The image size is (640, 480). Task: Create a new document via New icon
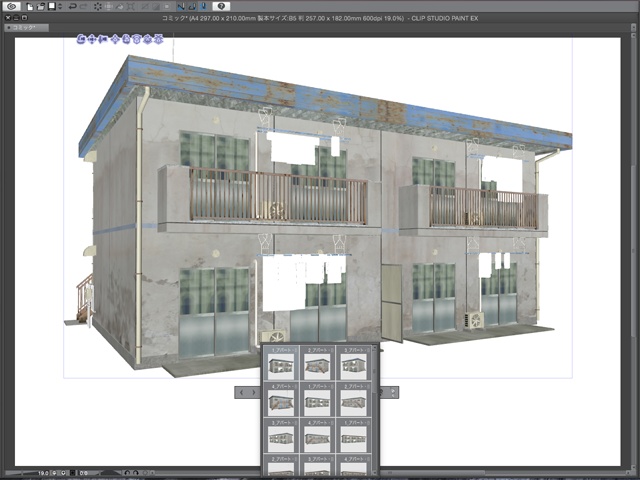click(x=30, y=7)
